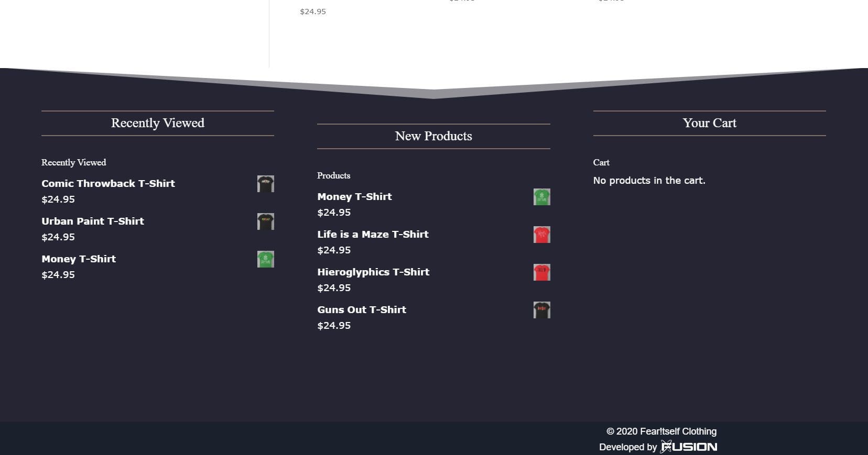Click the Life is a Maze T-Shirt thumbnail
The image size is (868, 455).
541,235
